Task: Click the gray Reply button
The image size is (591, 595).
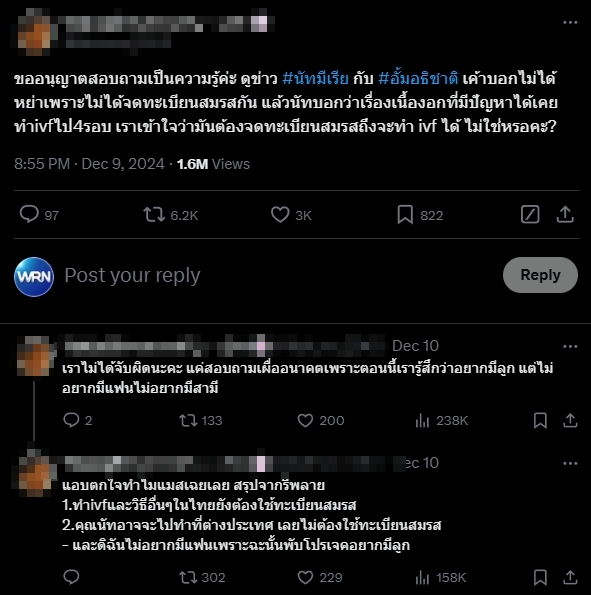Action: 540,275
